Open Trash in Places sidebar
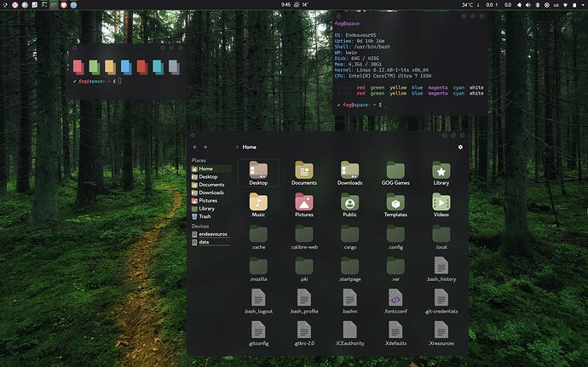Image resolution: width=588 pixels, height=367 pixels. pyautogui.click(x=211, y=216)
